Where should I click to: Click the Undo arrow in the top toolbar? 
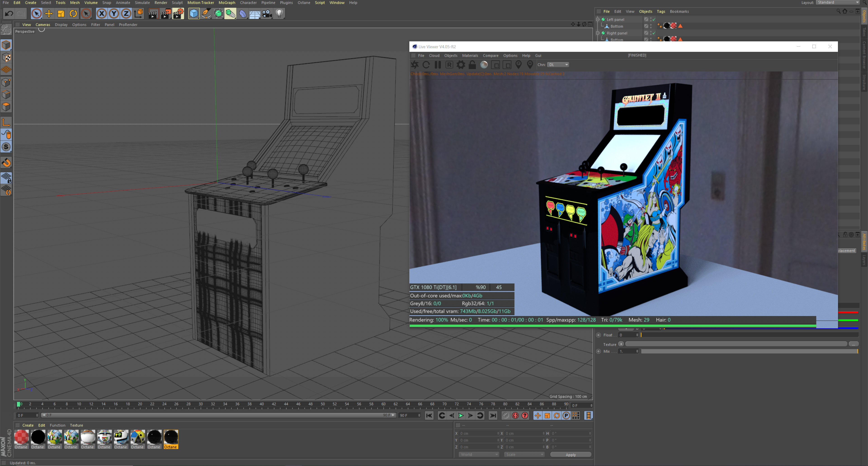tap(9, 14)
